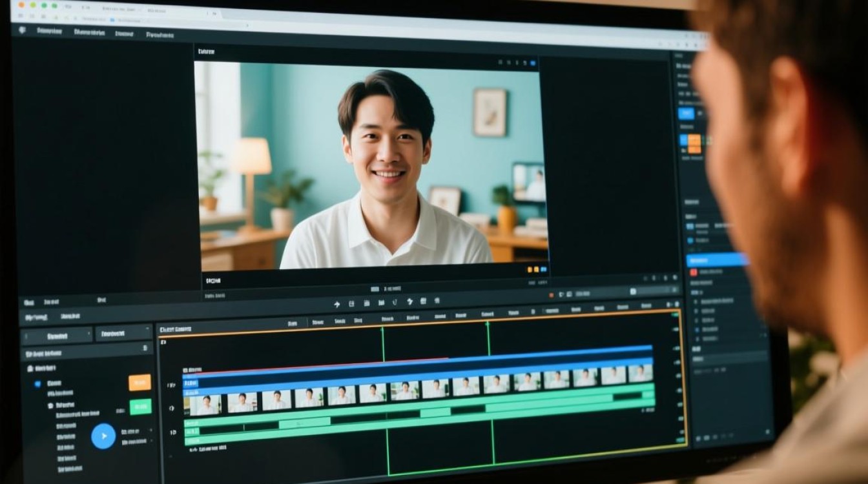
Task: Open the menu item right beside the app logo
Action: point(48,31)
